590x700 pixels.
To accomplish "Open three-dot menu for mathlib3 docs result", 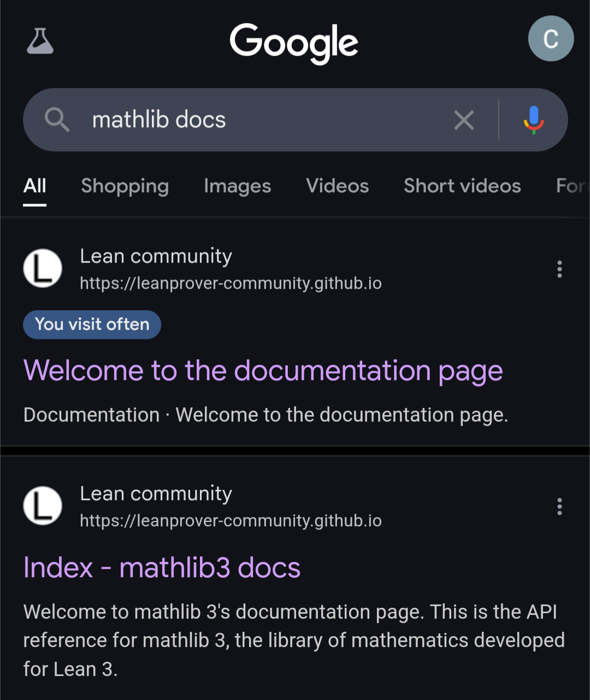I will (x=559, y=507).
